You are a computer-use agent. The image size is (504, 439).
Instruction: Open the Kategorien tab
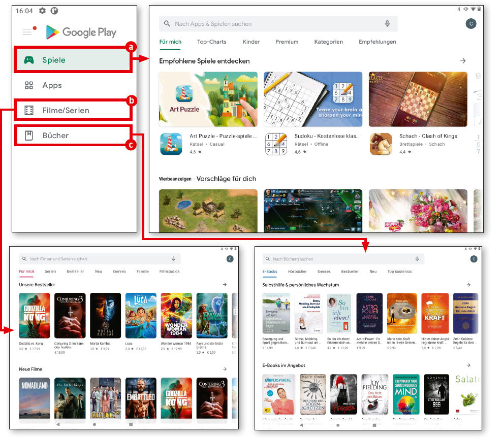click(x=328, y=42)
